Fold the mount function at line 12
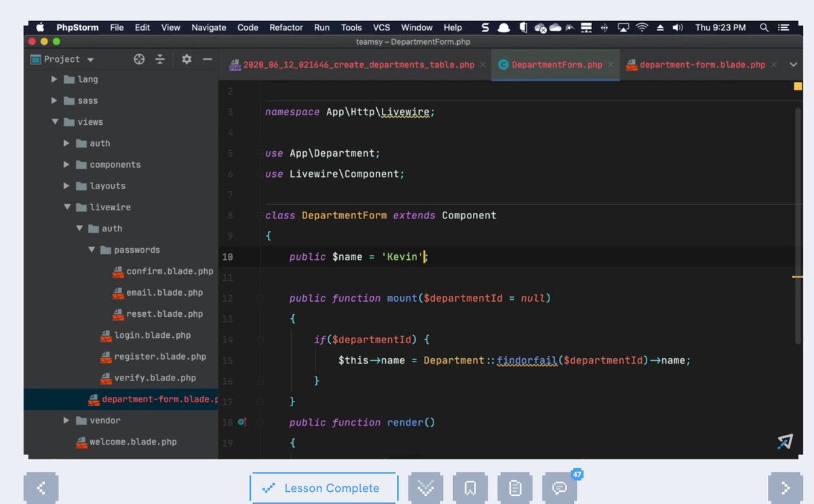This screenshot has width=814, height=504. pyautogui.click(x=260, y=298)
